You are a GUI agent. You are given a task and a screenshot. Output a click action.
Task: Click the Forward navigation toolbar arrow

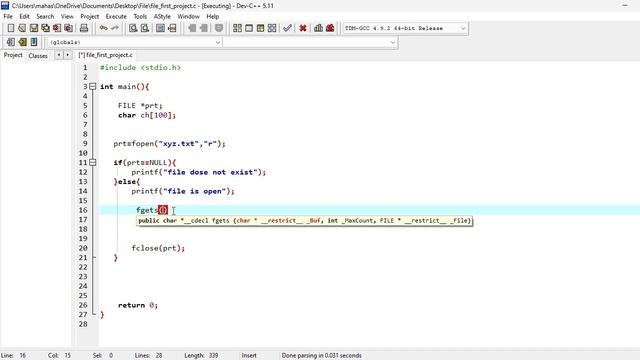click(x=203, y=28)
